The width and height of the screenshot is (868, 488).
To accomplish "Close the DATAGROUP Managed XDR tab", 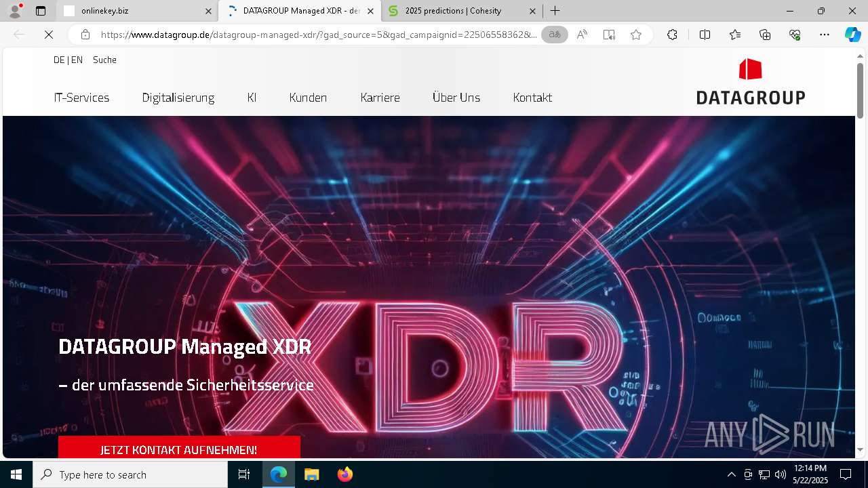I will [x=370, y=11].
